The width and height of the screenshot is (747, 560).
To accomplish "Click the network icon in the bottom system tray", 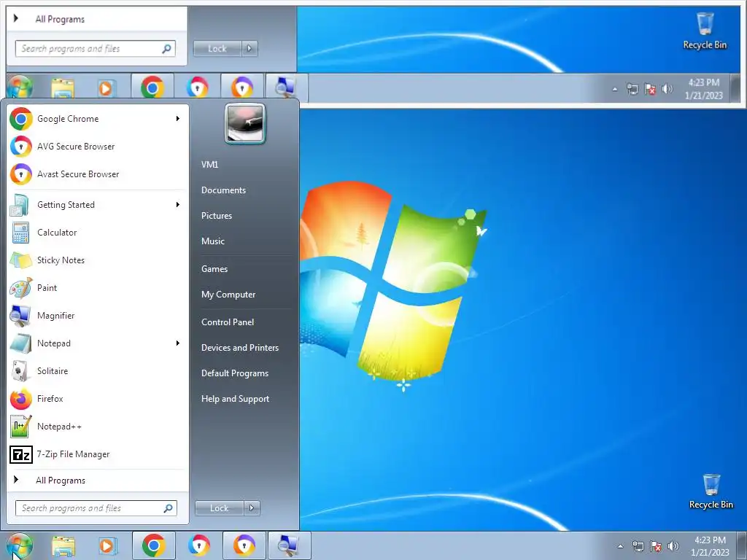I will click(638, 546).
